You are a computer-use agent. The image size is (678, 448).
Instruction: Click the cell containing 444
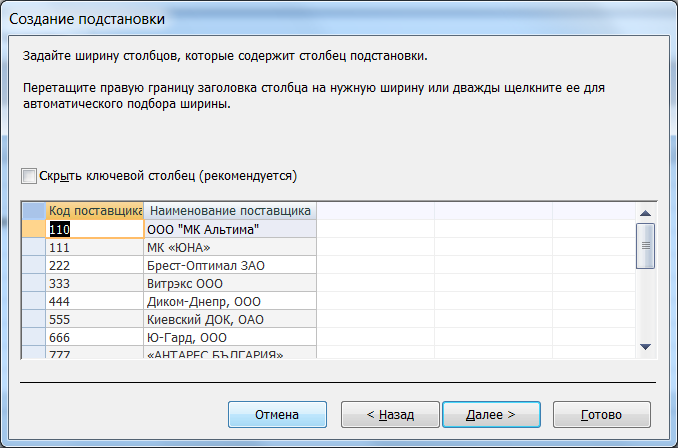click(95, 301)
